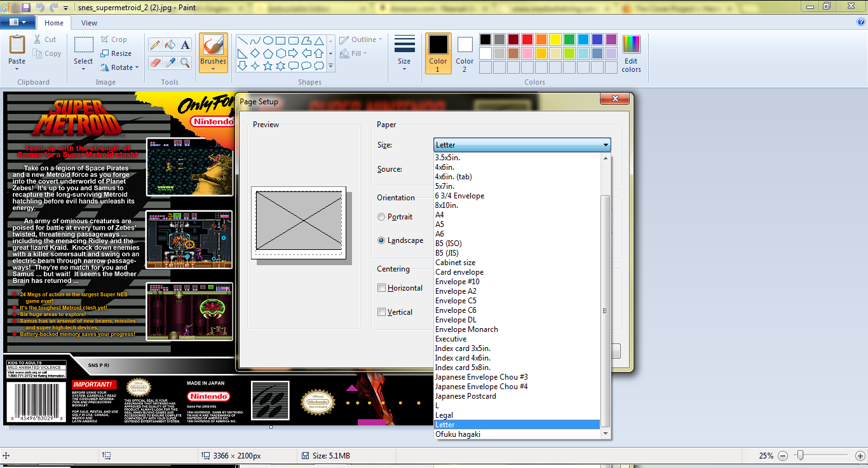The width and height of the screenshot is (868, 468).
Task: Click the Paint Help question mark icon
Action: pos(861,22)
